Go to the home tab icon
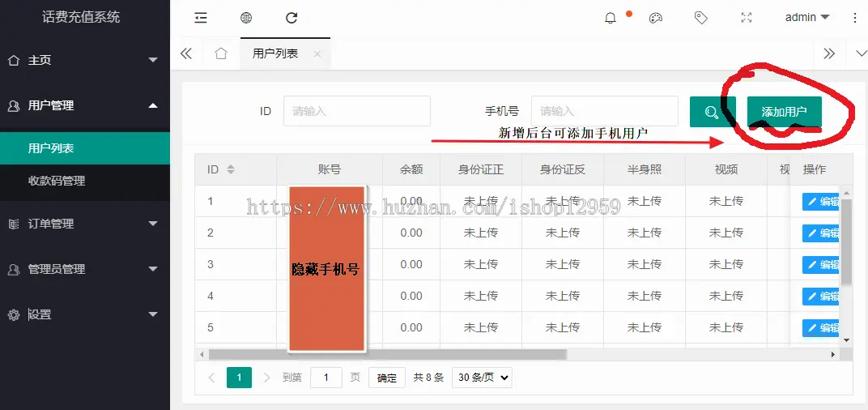The image size is (868, 410). pyautogui.click(x=220, y=53)
